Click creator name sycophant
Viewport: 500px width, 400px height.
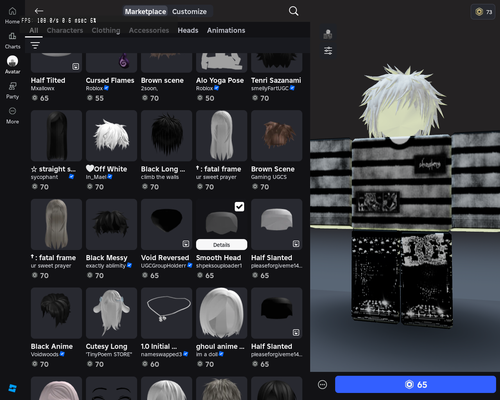[x=44, y=177]
